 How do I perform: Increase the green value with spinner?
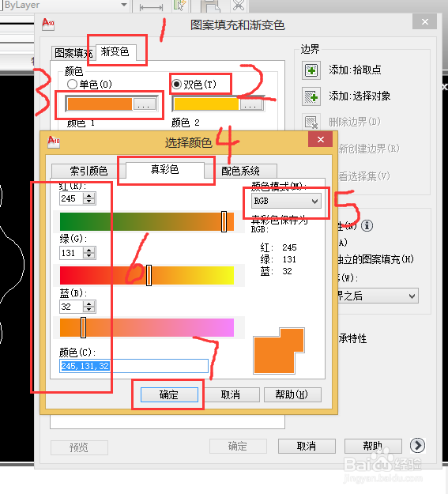[x=89, y=250]
